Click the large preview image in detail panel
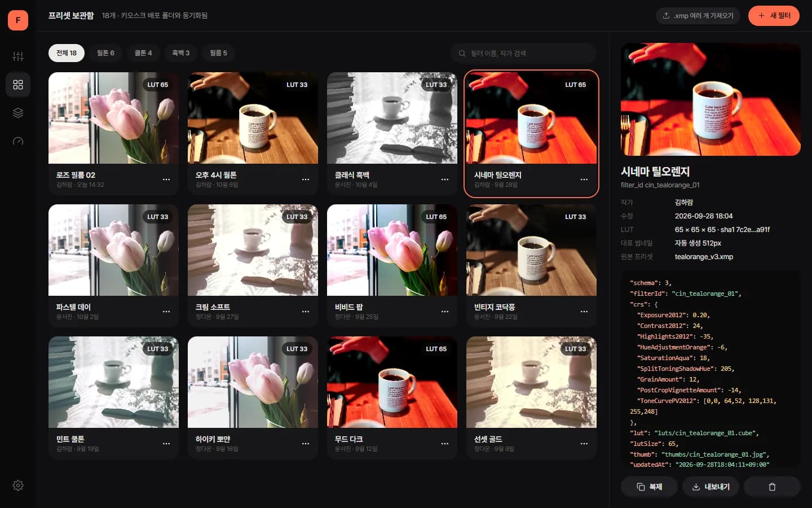 [x=710, y=99]
